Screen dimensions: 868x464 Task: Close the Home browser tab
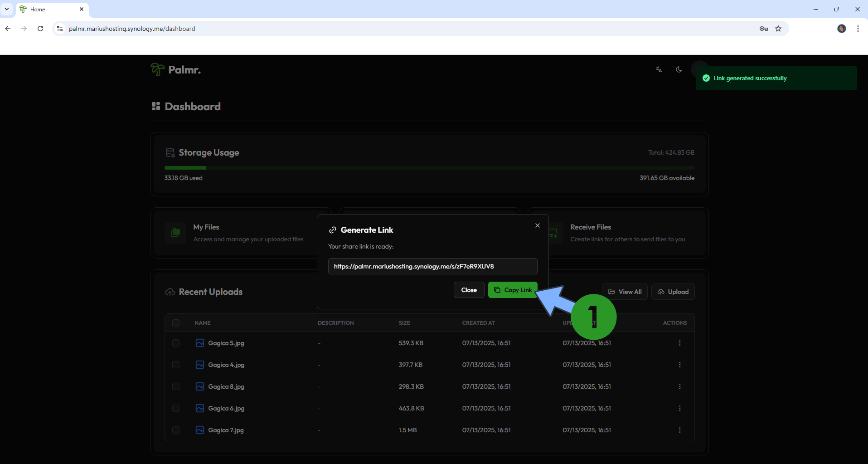[x=82, y=9]
